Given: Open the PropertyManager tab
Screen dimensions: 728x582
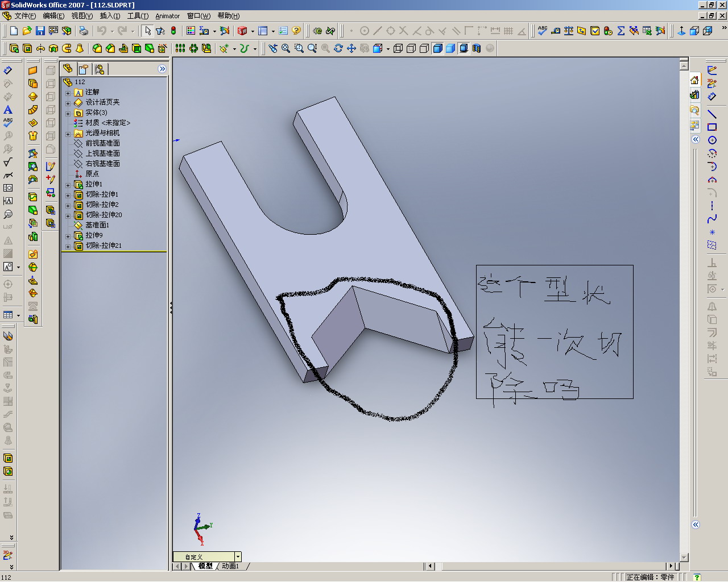Looking at the screenshot, I should [x=84, y=69].
